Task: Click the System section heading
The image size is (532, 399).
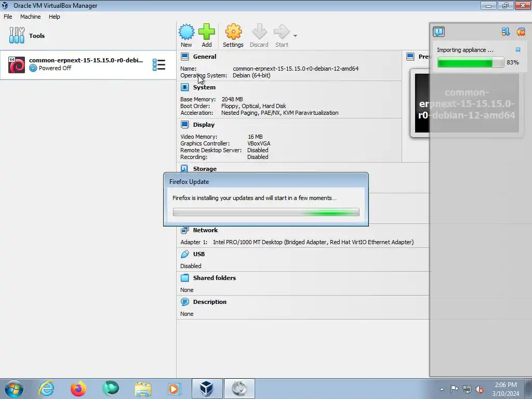Action: pos(204,87)
